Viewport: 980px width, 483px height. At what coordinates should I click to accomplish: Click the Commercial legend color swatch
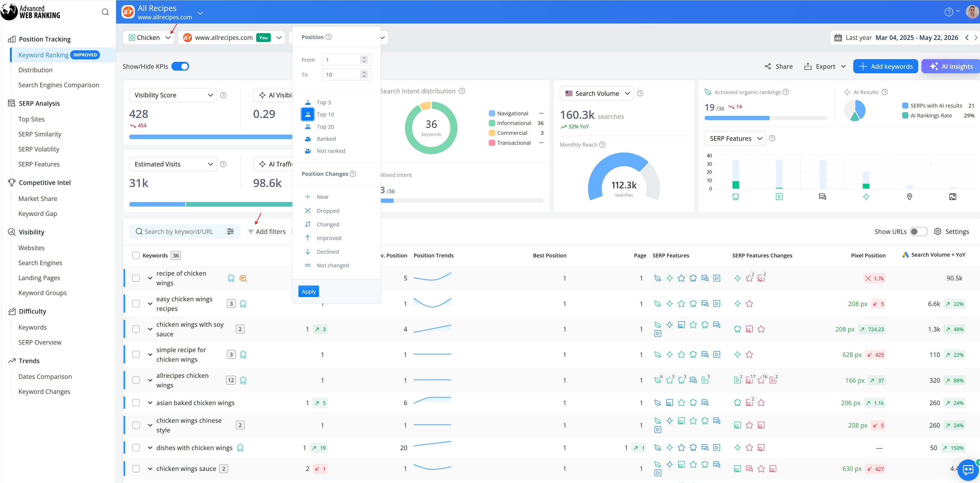[492, 133]
